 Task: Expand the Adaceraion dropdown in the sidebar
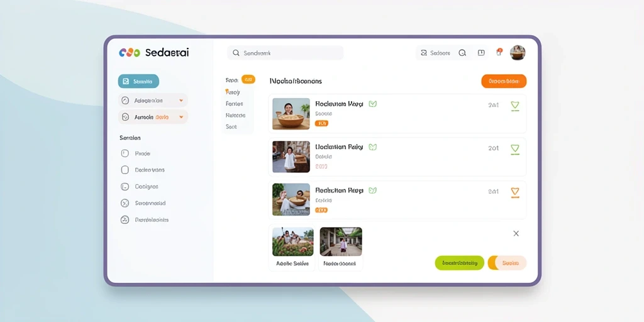(x=153, y=101)
